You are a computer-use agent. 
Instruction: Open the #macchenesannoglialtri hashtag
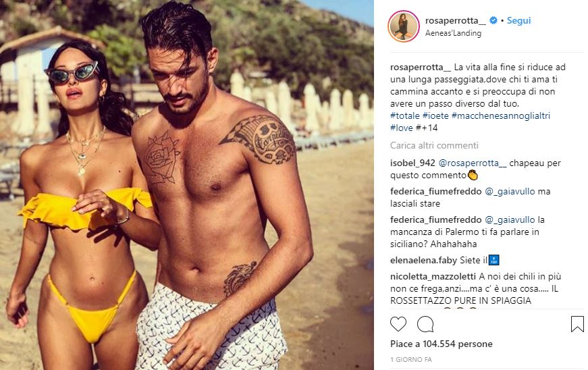pos(501,115)
